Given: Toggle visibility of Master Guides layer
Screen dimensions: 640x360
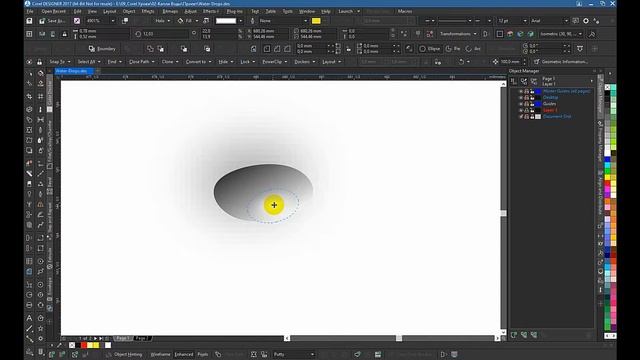Looking at the screenshot, I should click(x=521, y=91).
